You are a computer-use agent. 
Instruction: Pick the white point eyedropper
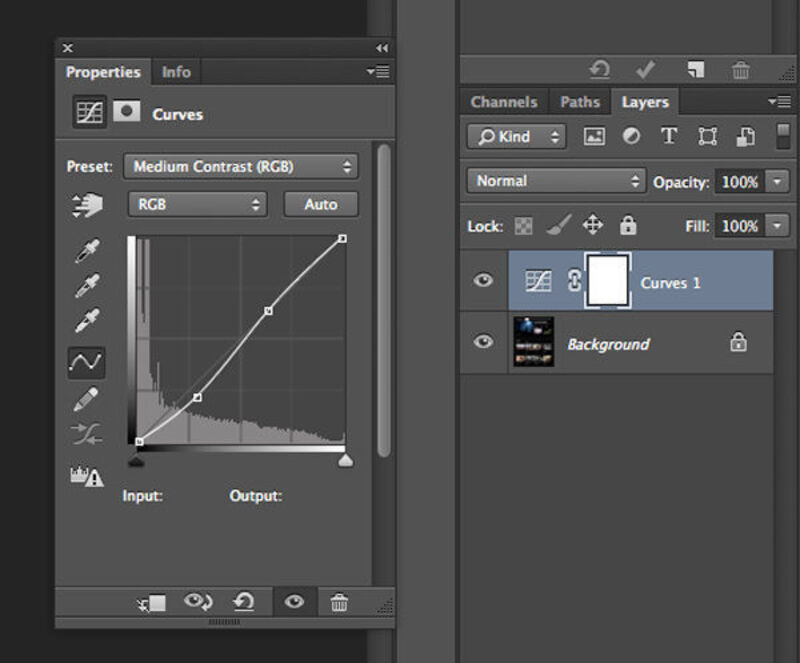(x=87, y=320)
